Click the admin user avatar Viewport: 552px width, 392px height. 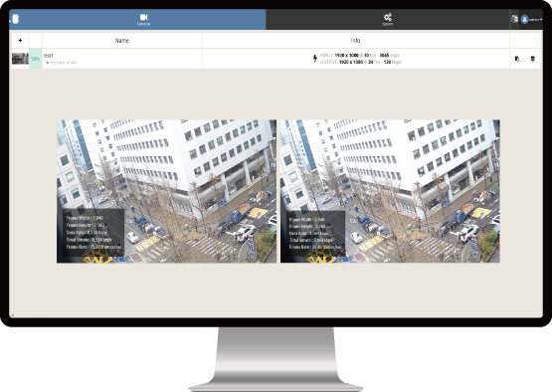coord(524,19)
